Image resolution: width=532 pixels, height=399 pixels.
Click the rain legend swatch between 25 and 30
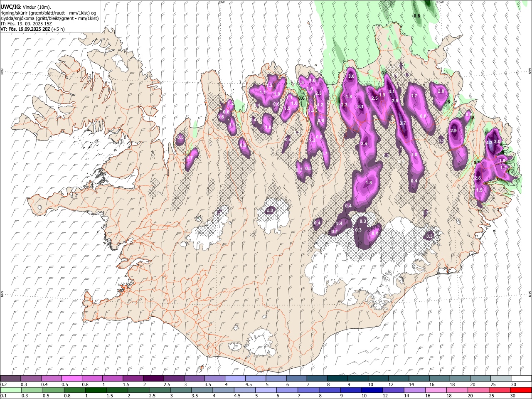click(x=500, y=390)
